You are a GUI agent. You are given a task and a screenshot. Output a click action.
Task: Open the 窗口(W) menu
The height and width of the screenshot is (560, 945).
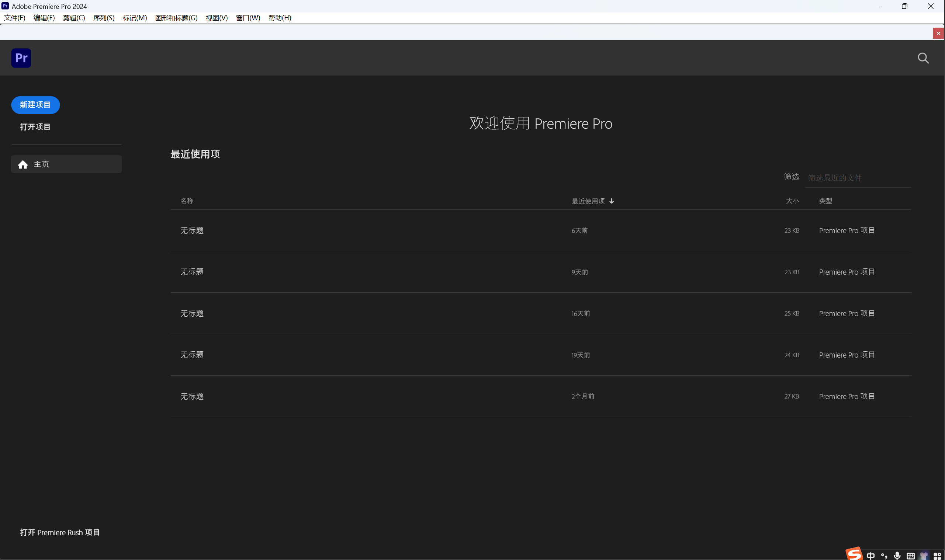tap(248, 18)
